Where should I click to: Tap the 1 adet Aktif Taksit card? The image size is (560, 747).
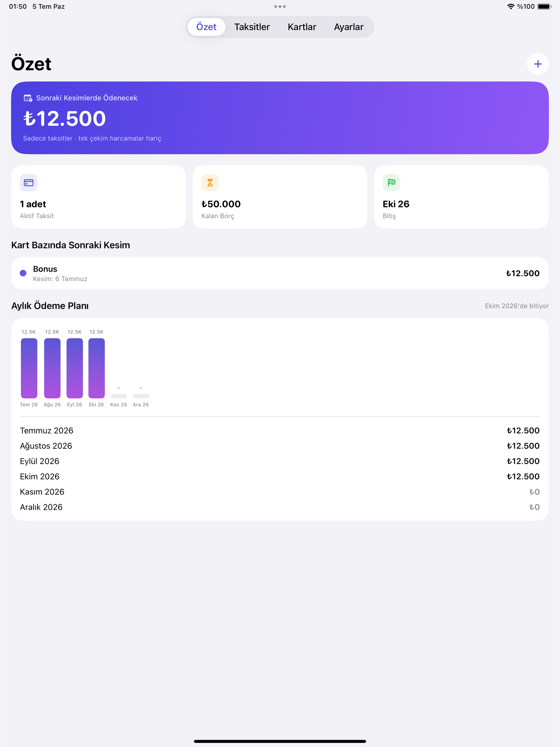click(x=98, y=197)
